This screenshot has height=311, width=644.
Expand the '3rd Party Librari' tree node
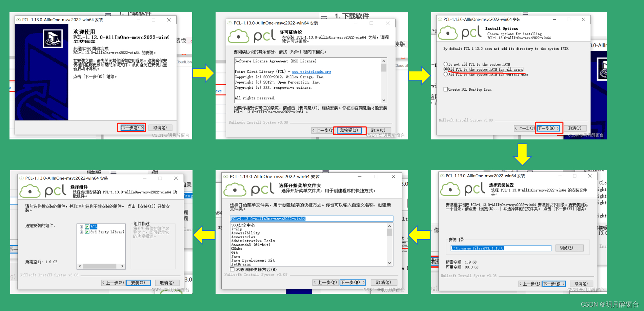click(x=81, y=232)
